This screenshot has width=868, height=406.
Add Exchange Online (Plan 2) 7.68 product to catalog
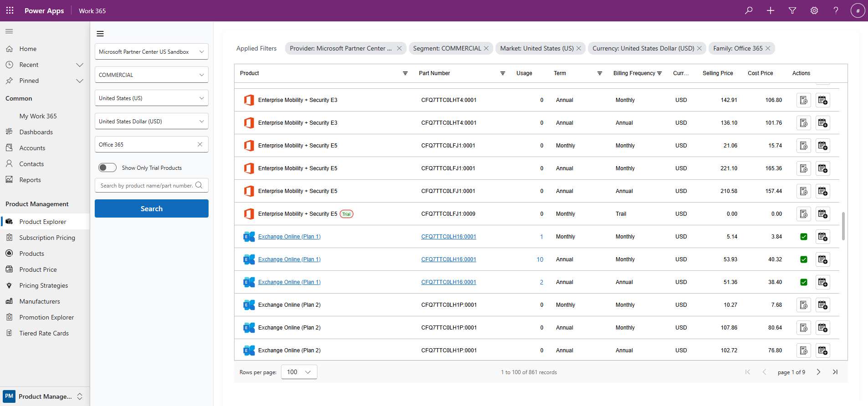coord(804,305)
